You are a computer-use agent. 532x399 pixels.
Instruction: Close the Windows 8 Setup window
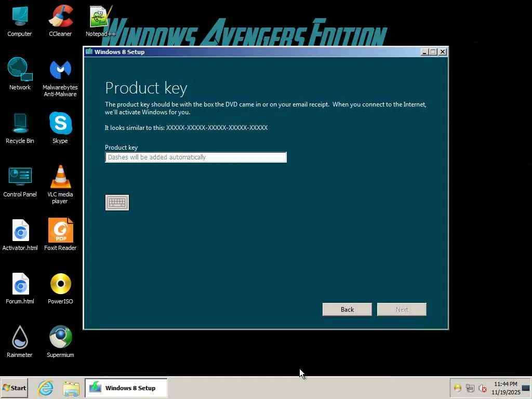click(443, 52)
